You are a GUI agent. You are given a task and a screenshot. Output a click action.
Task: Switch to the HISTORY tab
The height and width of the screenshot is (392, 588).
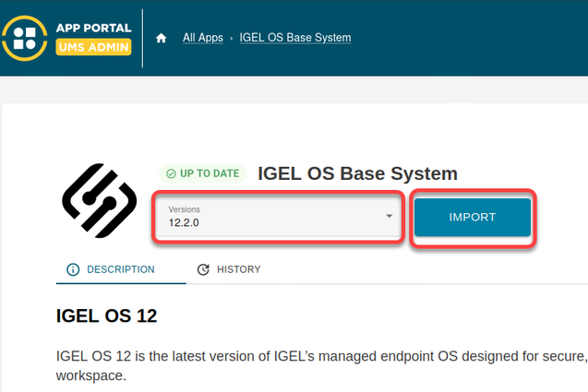pos(238,269)
